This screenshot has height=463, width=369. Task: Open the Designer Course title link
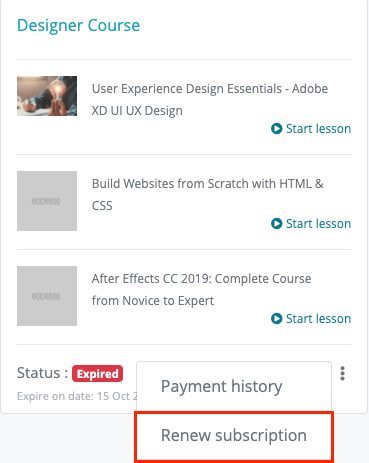click(x=78, y=25)
